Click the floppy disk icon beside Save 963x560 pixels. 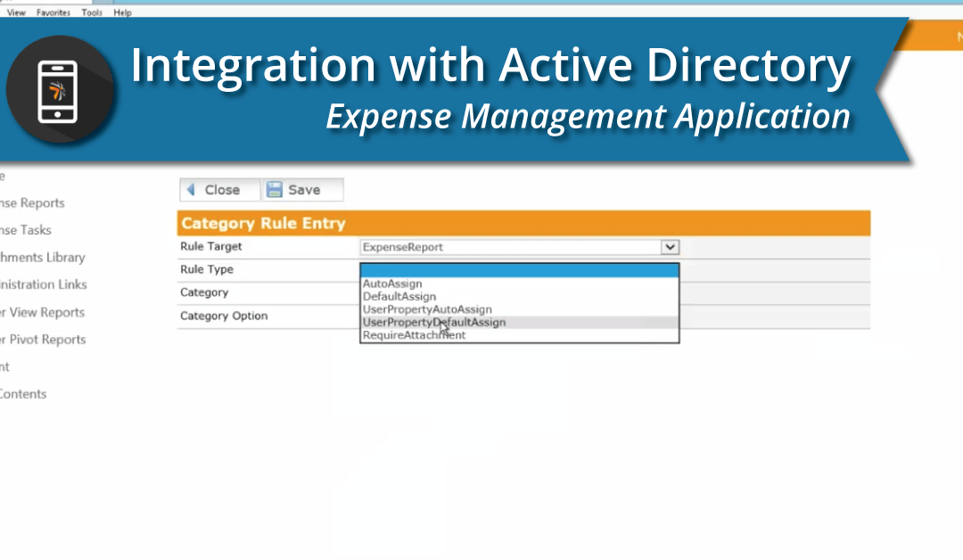275,190
